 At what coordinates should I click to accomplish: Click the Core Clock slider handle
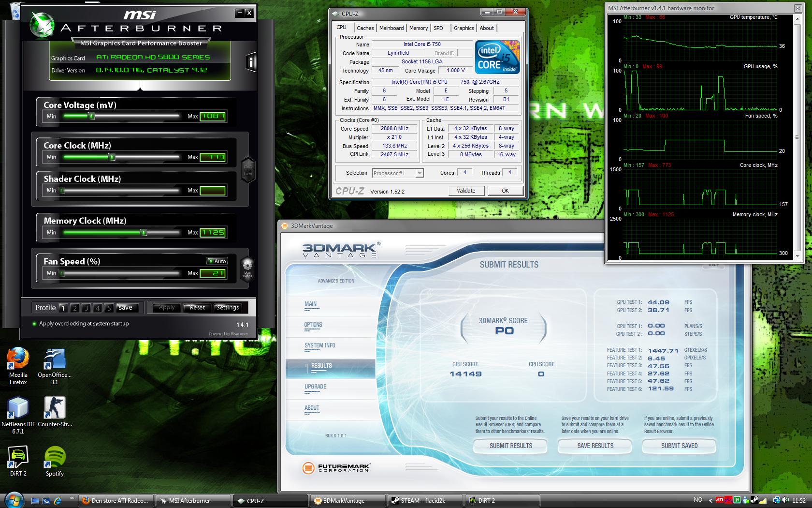coord(112,157)
